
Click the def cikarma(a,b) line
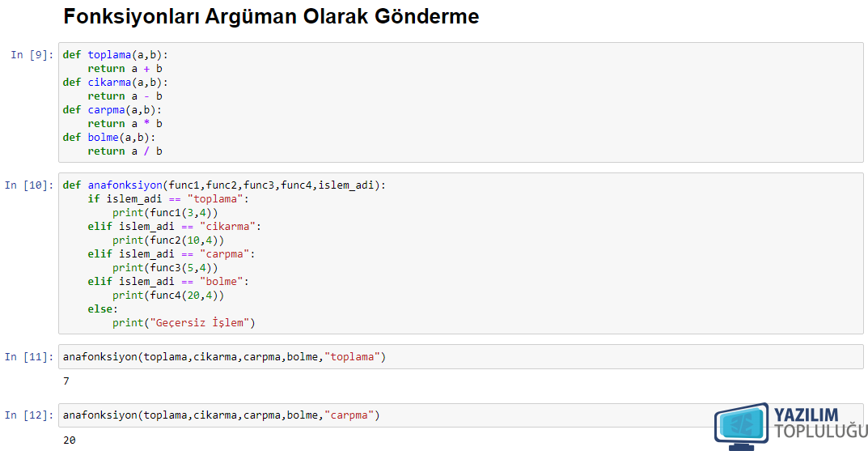click(115, 83)
